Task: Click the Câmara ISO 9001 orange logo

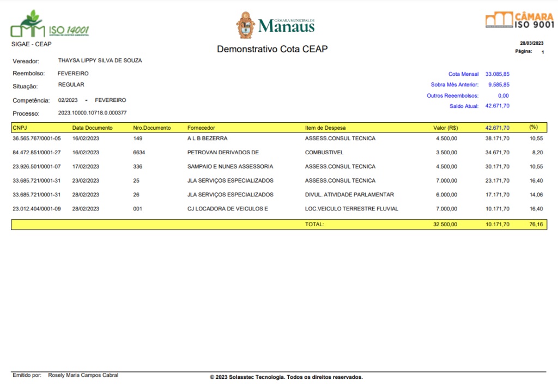Action: click(x=519, y=20)
